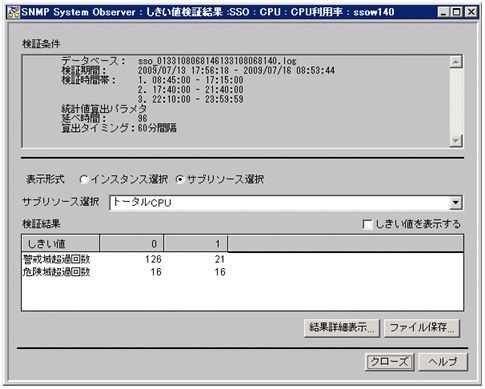Close the window with the title bar X
This screenshot has height=389, width=485.
click(471, 12)
